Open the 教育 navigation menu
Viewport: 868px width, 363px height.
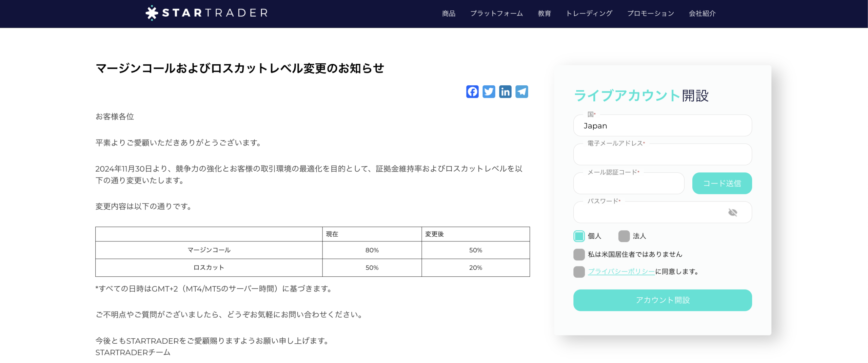pyautogui.click(x=544, y=14)
